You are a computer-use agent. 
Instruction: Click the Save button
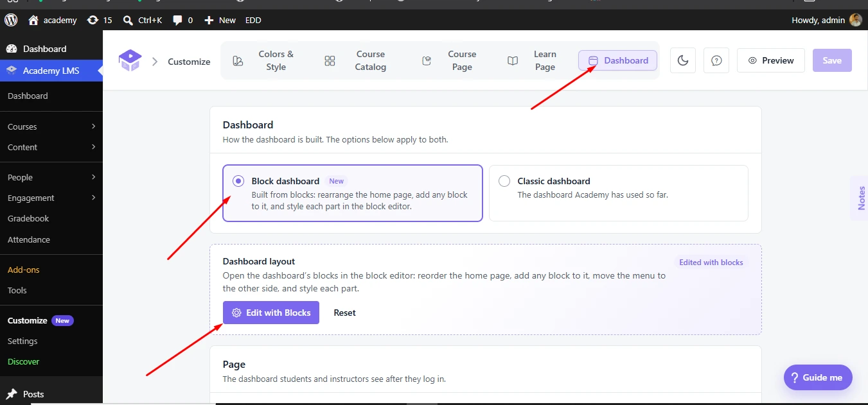pos(832,60)
